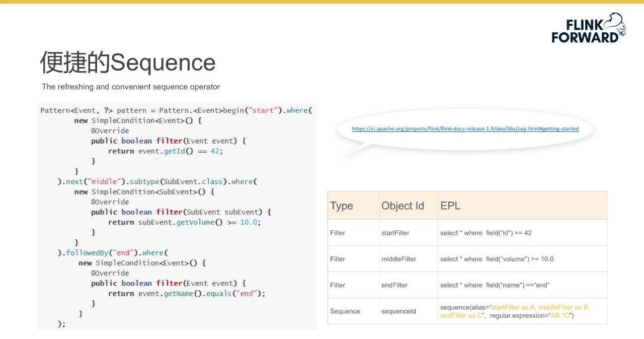Select the "Type" column header
This screenshot has width=644, height=339.
tap(342, 206)
